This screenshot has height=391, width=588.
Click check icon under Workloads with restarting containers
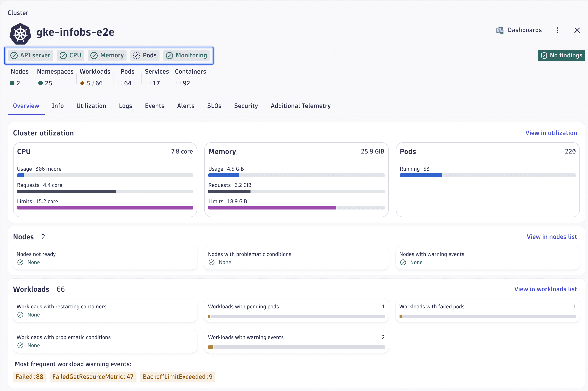[x=21, y=315]
